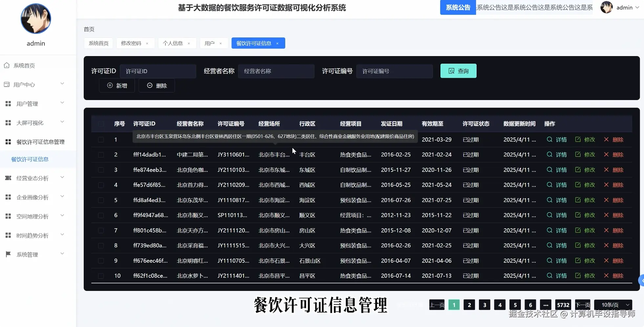The image size is (644, 327).
Task: Check the checkbox for row 3
Action: [x=101, y=170]
